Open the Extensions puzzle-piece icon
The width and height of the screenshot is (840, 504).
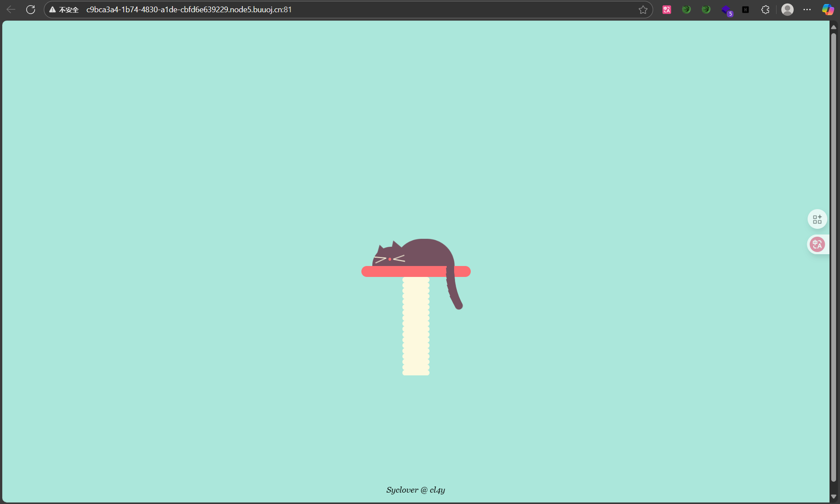[x=765, y=9]
